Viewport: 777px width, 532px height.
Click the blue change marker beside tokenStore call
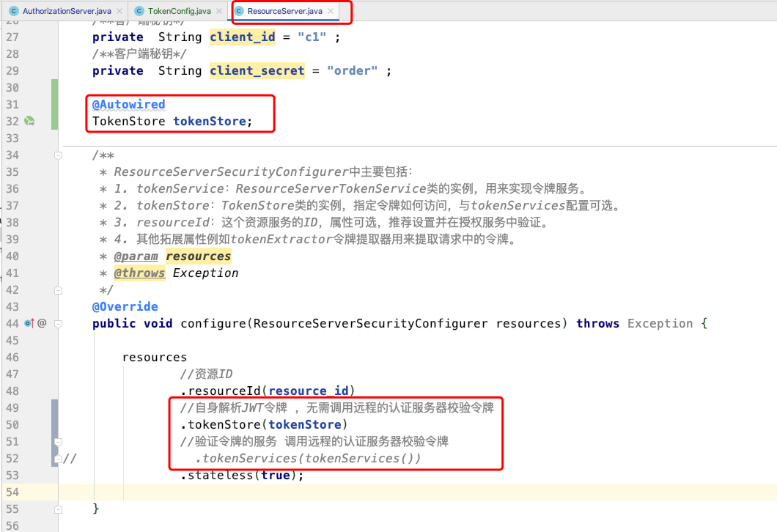[x=54, y=424]
